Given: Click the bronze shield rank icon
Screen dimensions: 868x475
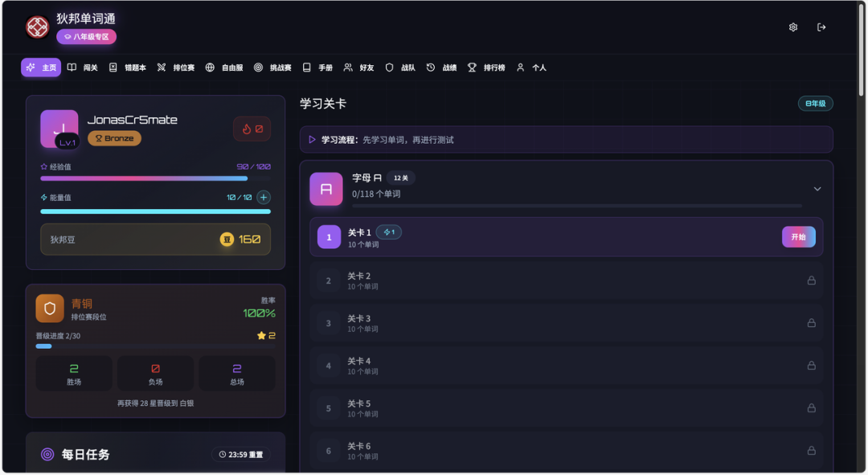Looking at the screenshot, I should pos(50,309).
